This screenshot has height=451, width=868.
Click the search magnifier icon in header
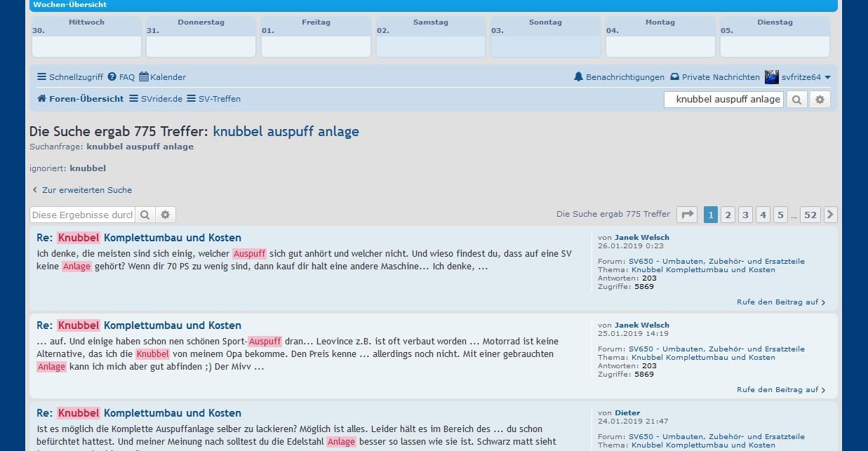(x=796, y=100)
